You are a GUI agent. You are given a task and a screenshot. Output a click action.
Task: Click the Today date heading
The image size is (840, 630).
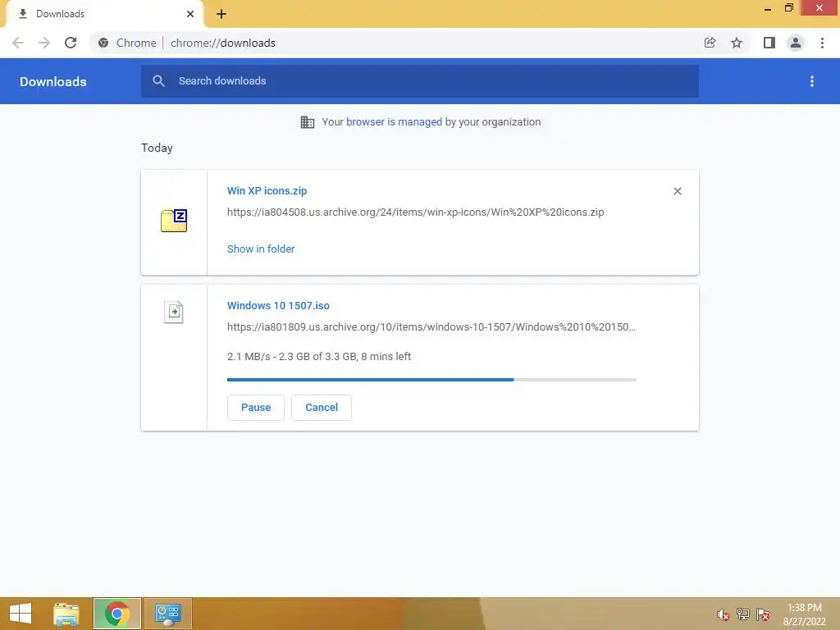[x=157, y=148]
